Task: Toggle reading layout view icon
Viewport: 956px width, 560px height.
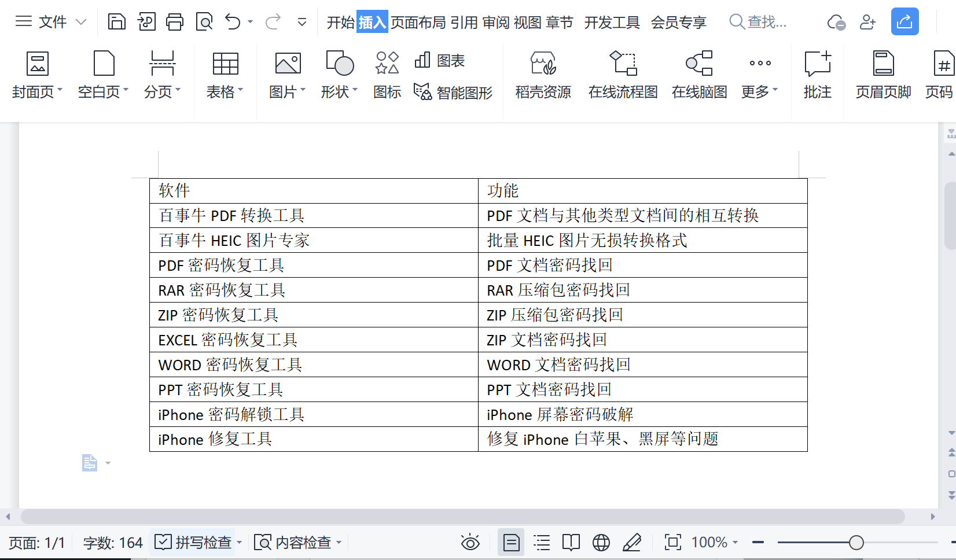Action: click(571, 543)
